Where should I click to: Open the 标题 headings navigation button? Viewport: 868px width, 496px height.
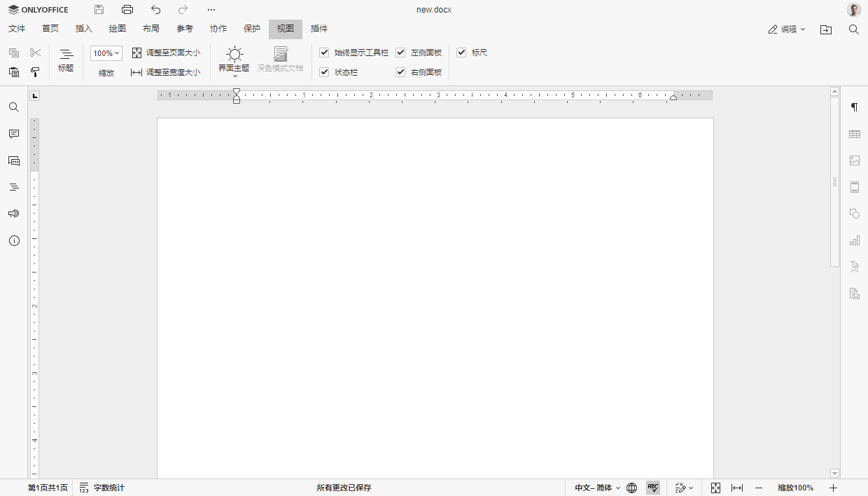pyautogui.click(x=66, y=61)
